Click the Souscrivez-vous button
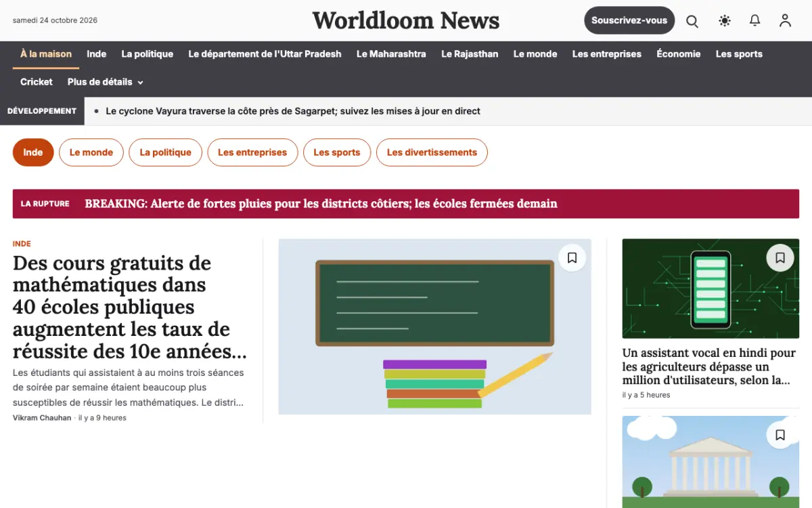Image resolution: width=812 pixels, height=508 pixels. pos(629,20)
